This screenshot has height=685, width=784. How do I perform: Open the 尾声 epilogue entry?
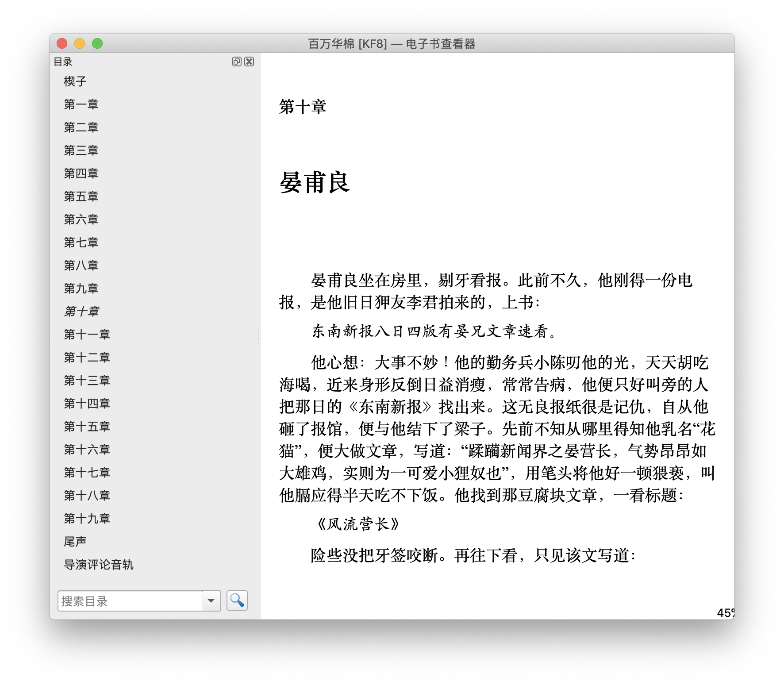coord(75,542)
